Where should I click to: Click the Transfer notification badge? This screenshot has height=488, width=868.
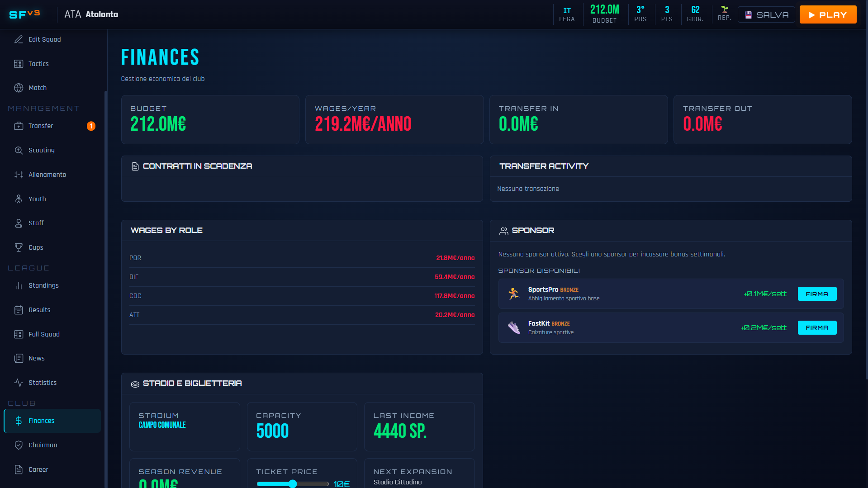[91, 126]
